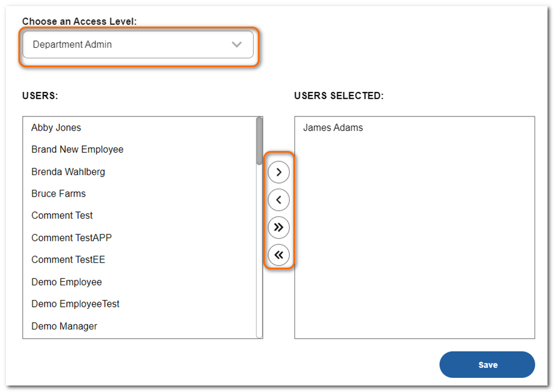The image size is (554, 392).
Task: Select Comment TestEE in the Users list
Action: (x=68, y=260)
